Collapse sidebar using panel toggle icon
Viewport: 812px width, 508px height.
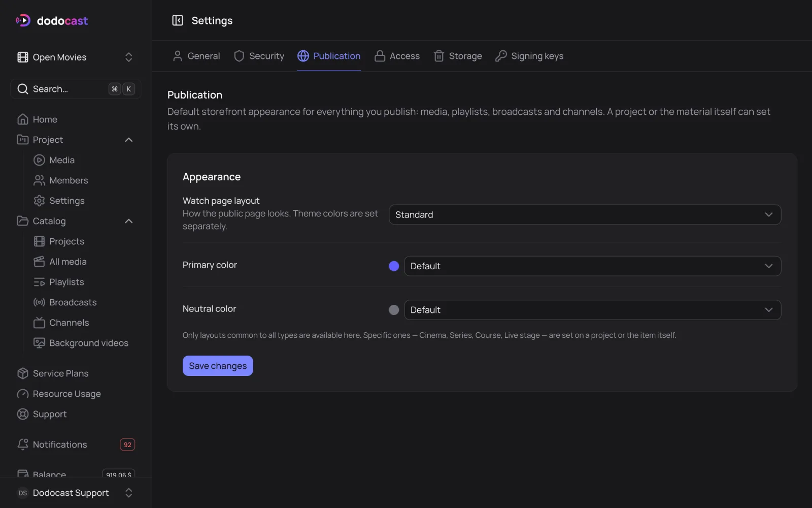click(x=177, y=20)
